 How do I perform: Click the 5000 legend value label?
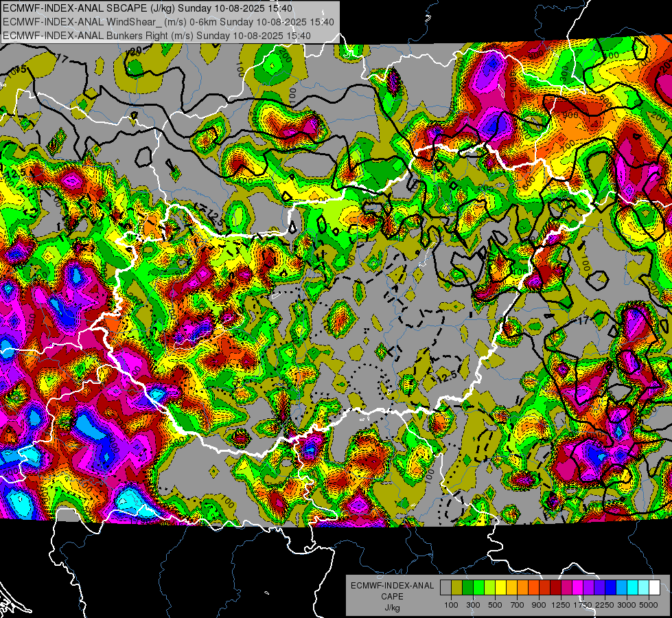pos(649,605)
